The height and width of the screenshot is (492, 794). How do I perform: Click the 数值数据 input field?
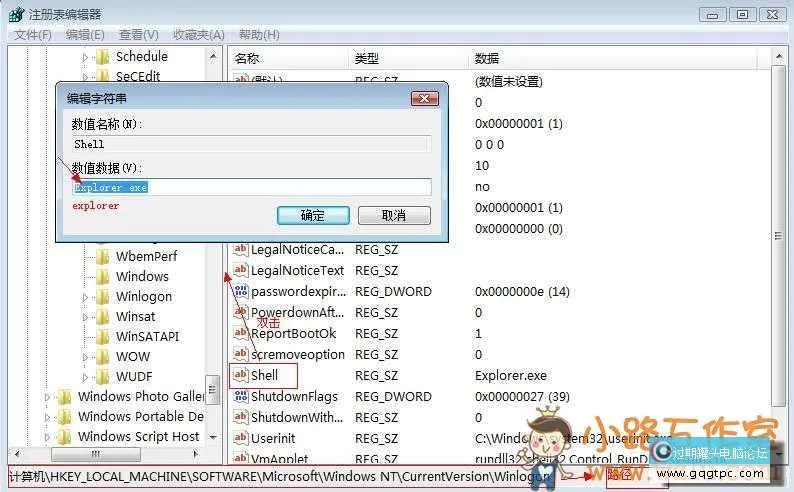click(x=252, y=187)
